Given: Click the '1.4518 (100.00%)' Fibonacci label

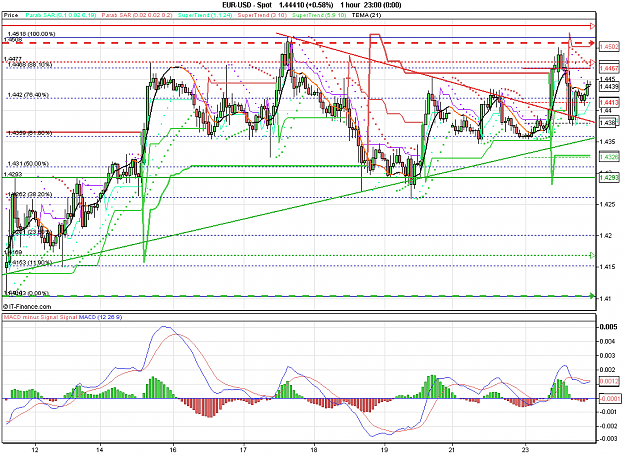Looking at the screenshot, I should coord(31,34).
